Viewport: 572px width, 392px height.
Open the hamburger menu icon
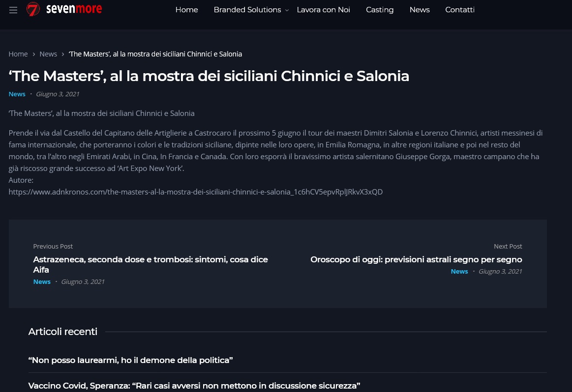tap(13, 10)
